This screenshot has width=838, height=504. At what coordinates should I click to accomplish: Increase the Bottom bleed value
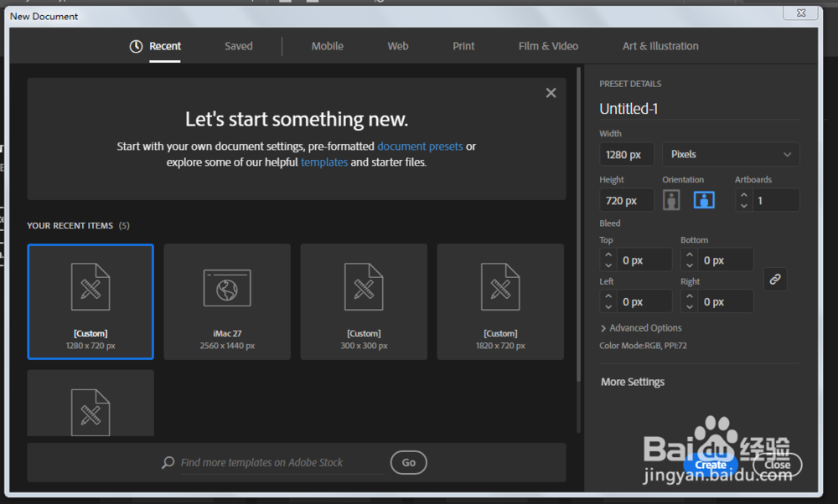click(x=690, y=255)
